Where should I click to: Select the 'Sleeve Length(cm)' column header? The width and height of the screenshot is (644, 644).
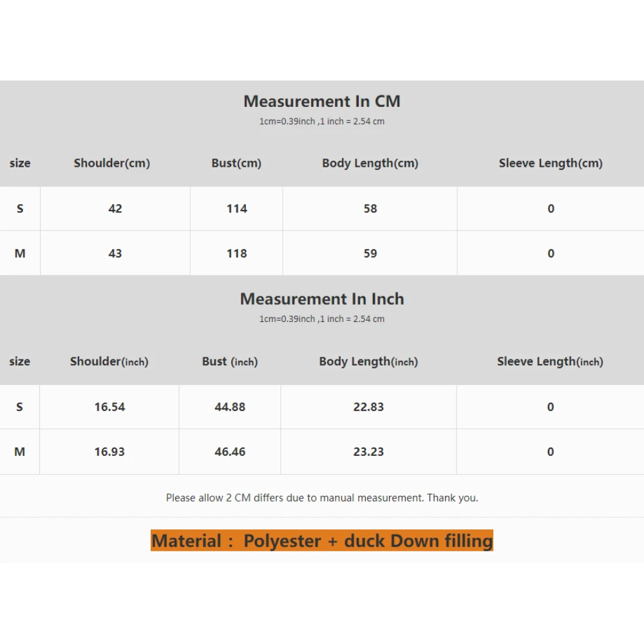[x=551, y=163]
